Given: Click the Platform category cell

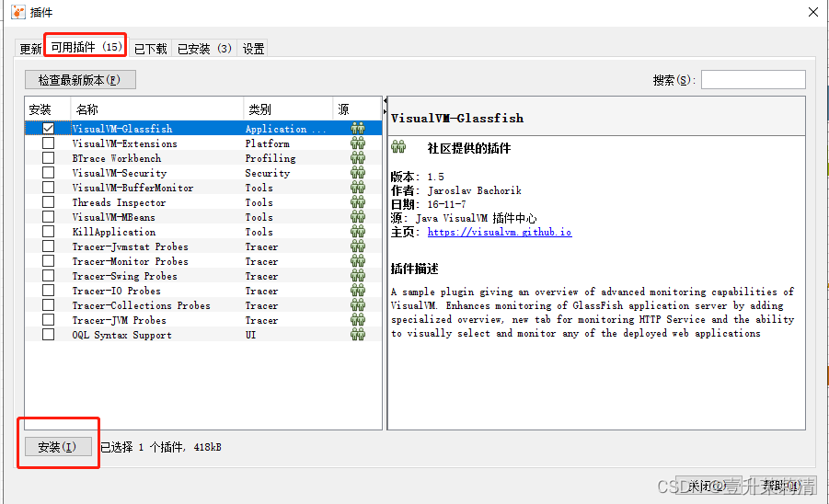Looking at the screenshot, I should tap(268, 143).
